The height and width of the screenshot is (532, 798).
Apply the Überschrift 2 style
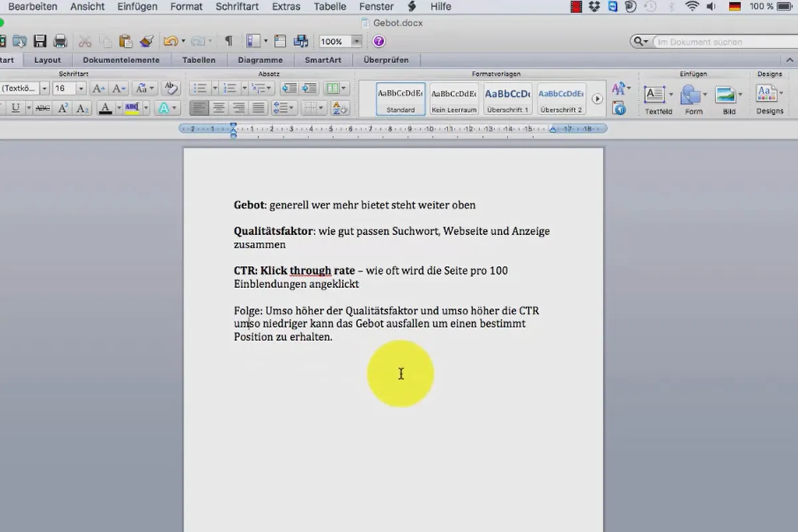click(x=561, y=98)
